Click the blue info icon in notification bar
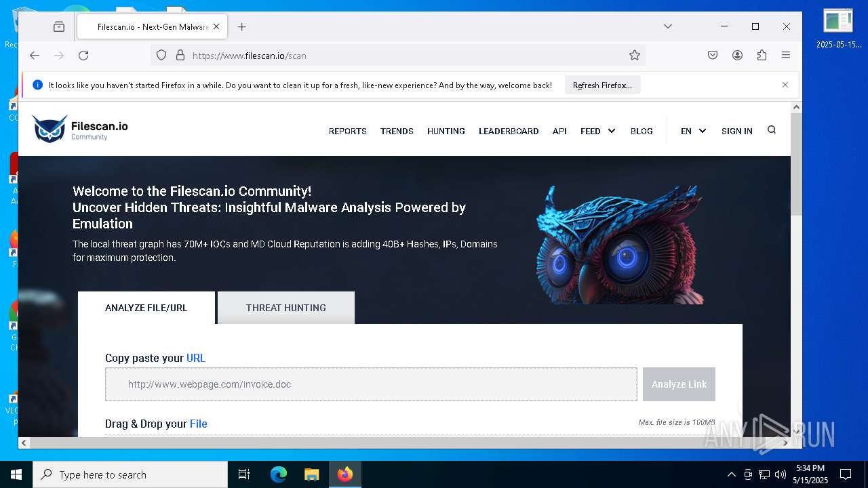The width and height of the screenshot is (868, 488). [37, 85]
